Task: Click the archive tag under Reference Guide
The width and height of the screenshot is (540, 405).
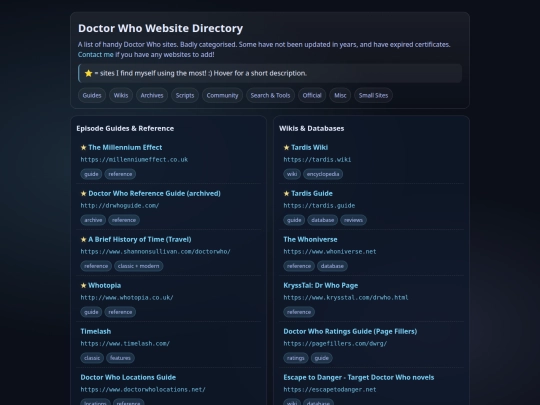Action: pyautogui.click(x=93, y=220)
